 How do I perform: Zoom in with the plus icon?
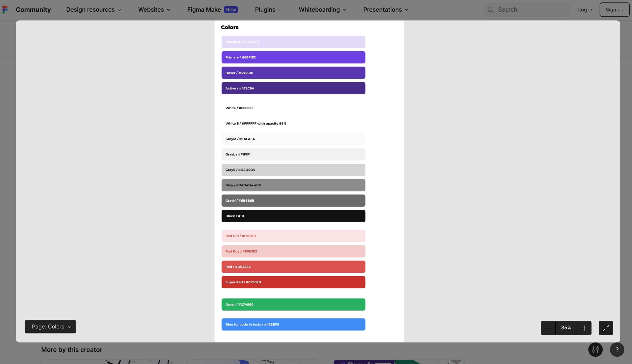point(584,328)
